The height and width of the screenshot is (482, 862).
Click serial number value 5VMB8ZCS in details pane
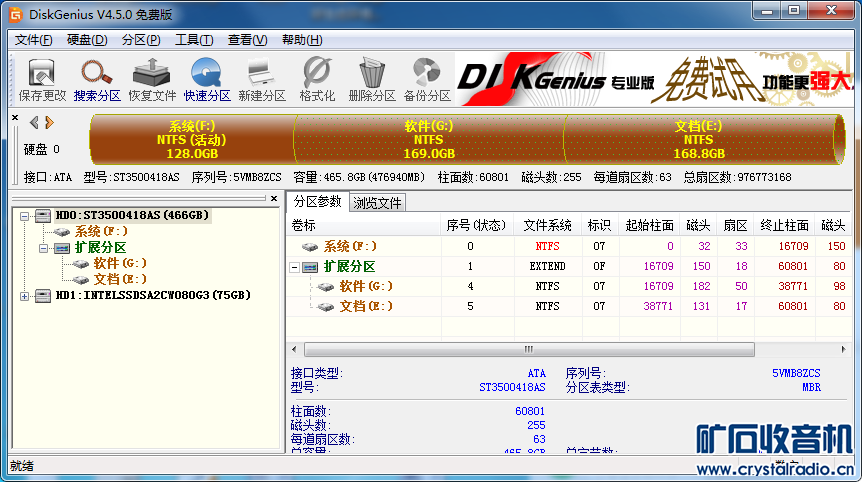click(796, 374)
